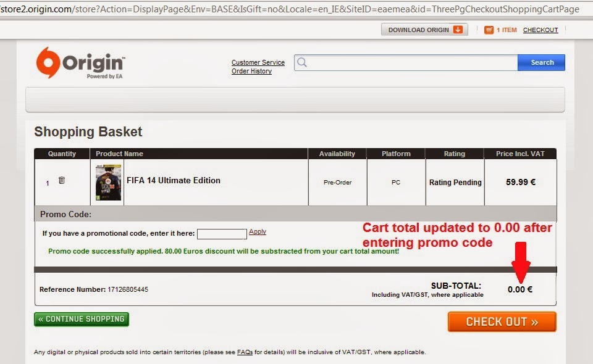Click the 59.99 € price cell

pyautogui.click(x=520, y=182)
